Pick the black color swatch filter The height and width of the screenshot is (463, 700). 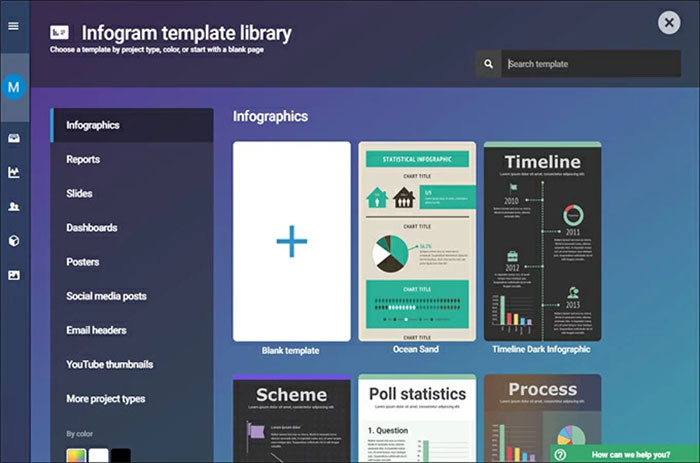coord(121,456)
